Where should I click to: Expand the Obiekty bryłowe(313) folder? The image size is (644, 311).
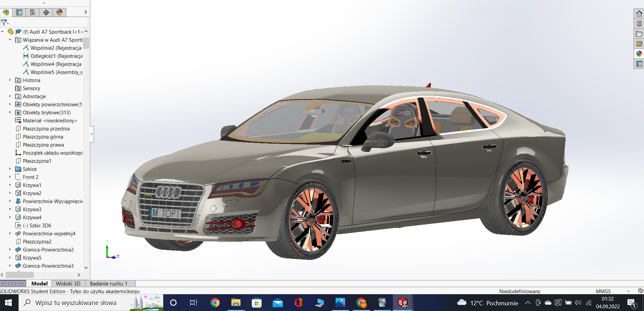point(10,112)
